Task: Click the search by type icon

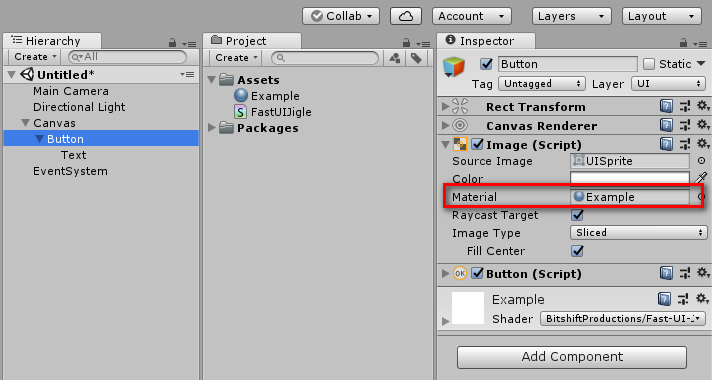Action: 395,58
